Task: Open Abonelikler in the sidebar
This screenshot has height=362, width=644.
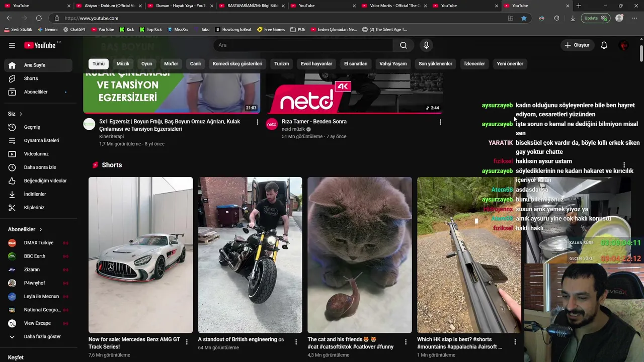Action: (x=38, y=92)
